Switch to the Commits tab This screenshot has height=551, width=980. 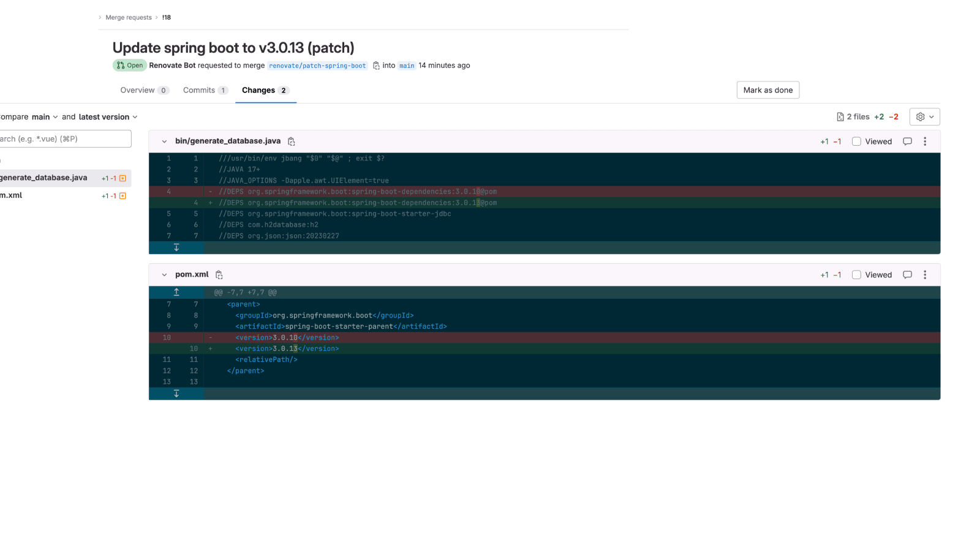[205, 90]
